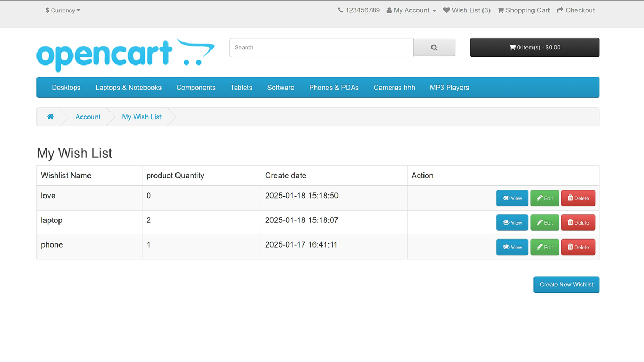Go to Checkout via arrow link
The height and width of the screenshot is (362, 644).
[575, 10]
